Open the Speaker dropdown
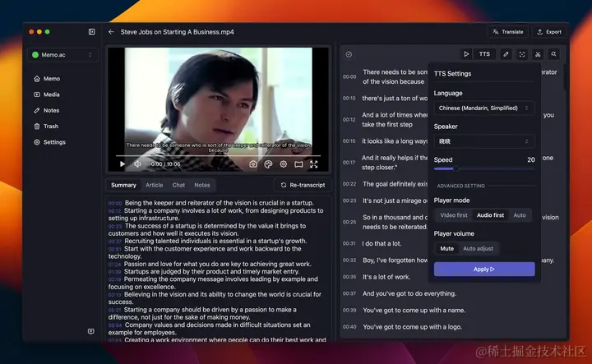Viewport: 592px width, 364px height. (484, 141)
